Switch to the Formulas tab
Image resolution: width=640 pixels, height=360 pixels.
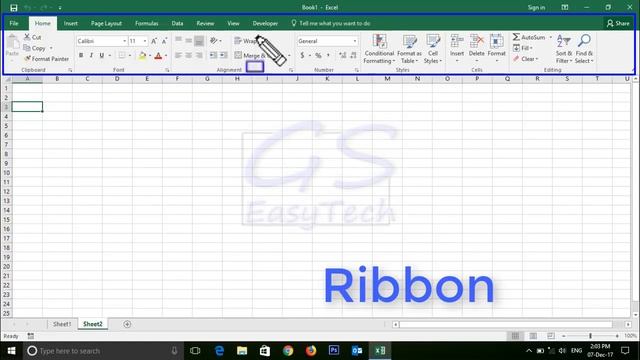(147, 23)
